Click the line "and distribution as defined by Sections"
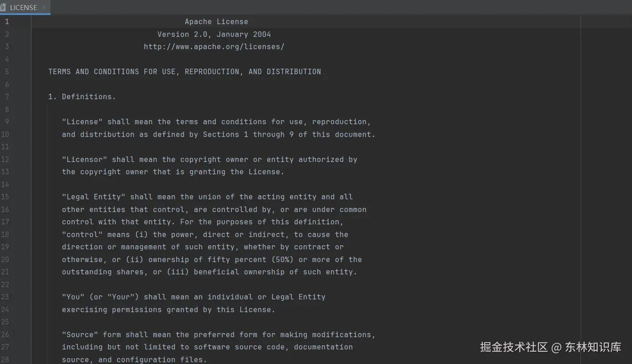Screen dimensions: 632x364 click(219, 134)
